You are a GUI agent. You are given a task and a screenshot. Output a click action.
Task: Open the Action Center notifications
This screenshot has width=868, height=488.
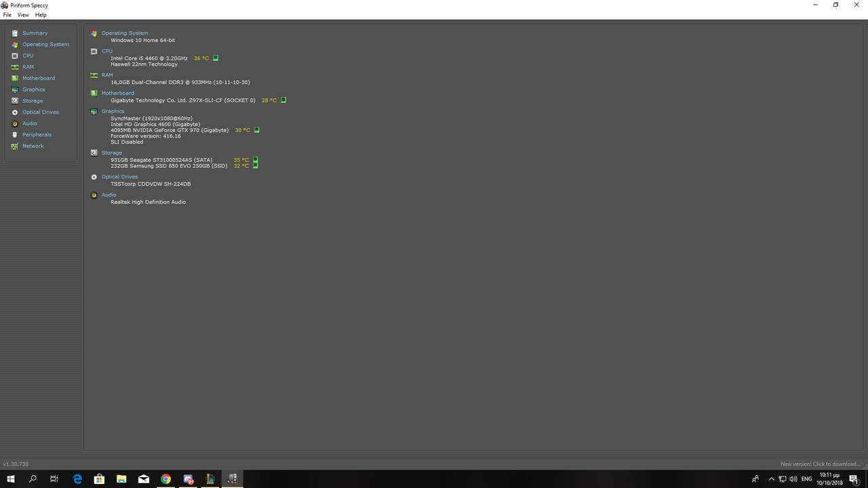pos(854,479)
